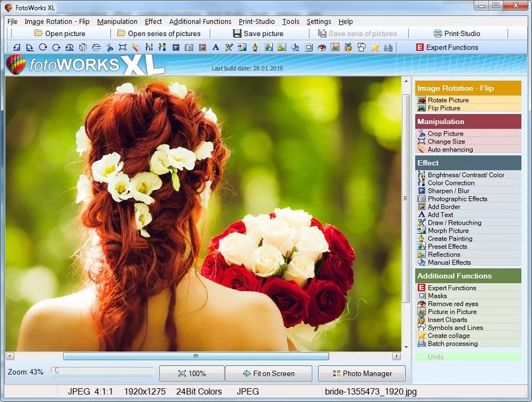Open the Effect menu in menu bar
Image resolution: width=532 pixels, height=402 pixels.
coord(153,22)
